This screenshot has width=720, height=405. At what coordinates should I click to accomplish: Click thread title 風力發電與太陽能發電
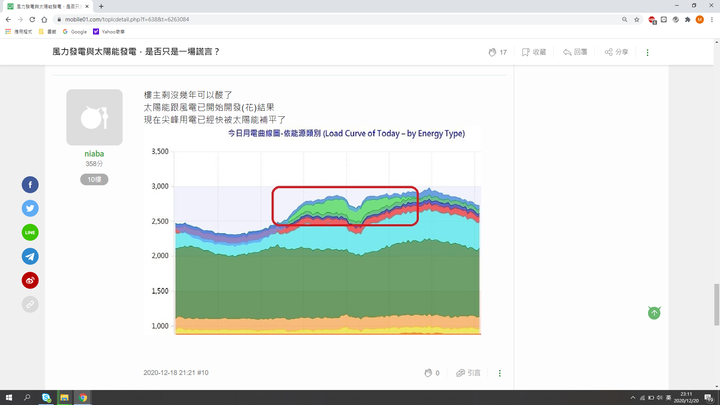click(x=136, y=52)
